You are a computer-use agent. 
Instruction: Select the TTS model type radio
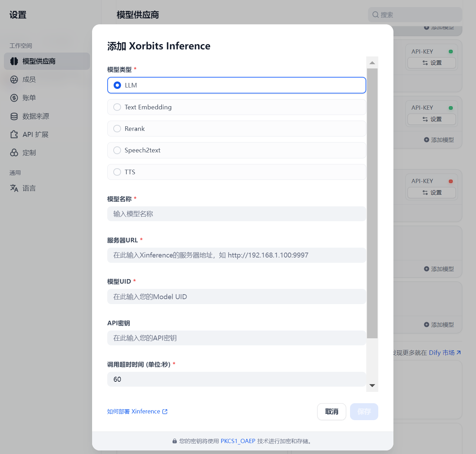236,172
